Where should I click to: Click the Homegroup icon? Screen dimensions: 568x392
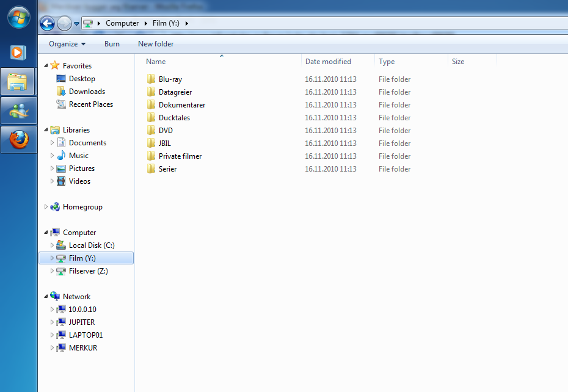pos(55,207)
